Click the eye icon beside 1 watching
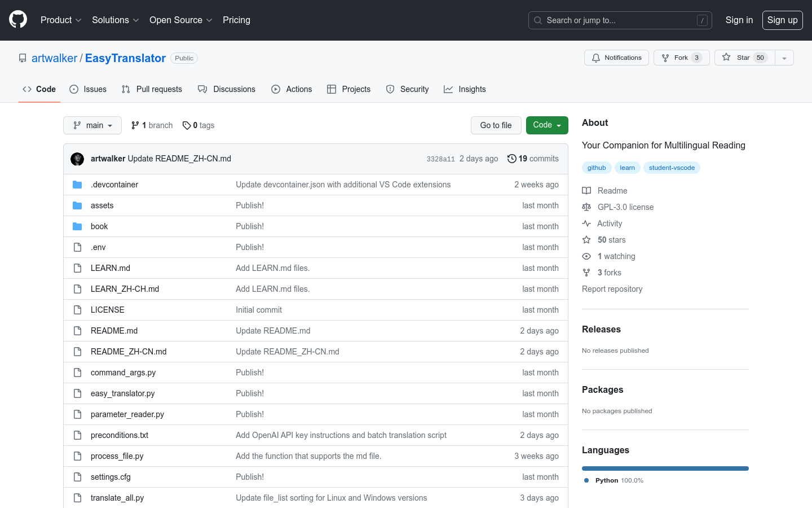This screenshot has width=812, height=508. 586,256
